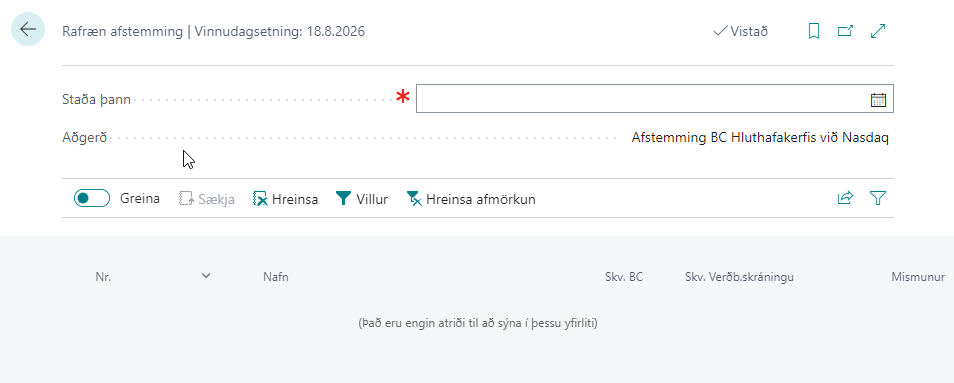Viewport: 954px width, 383px height.
Task: Click the Sækja action
Action: coord(207,199)
